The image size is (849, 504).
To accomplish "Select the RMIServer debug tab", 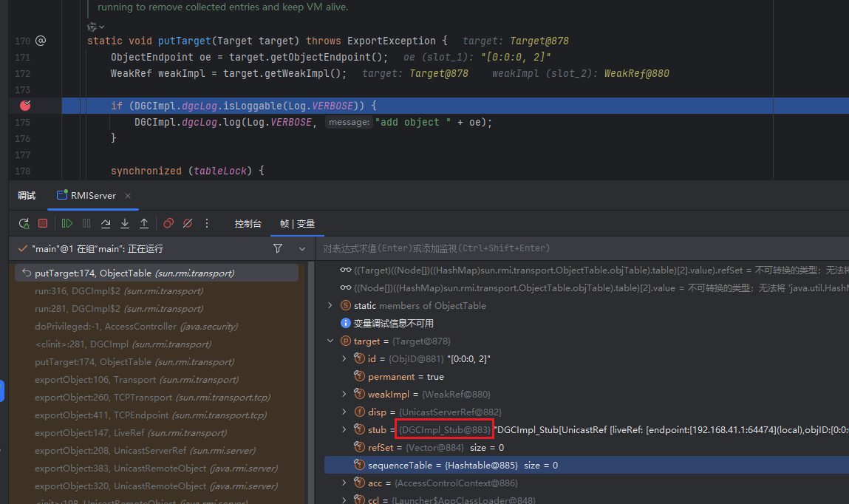I will point(93,196).
